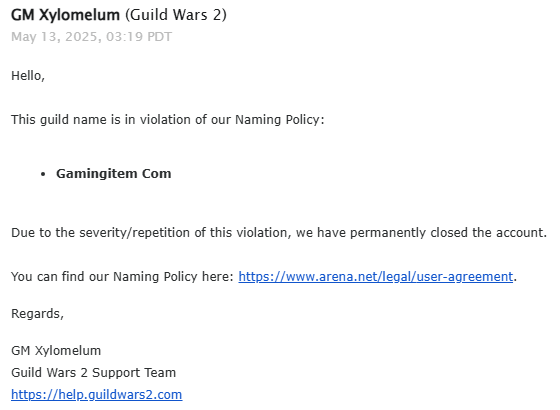Click the bold GM Xylomelum sender name
This screenshot has height=410, width=560.
pos(65,15)
